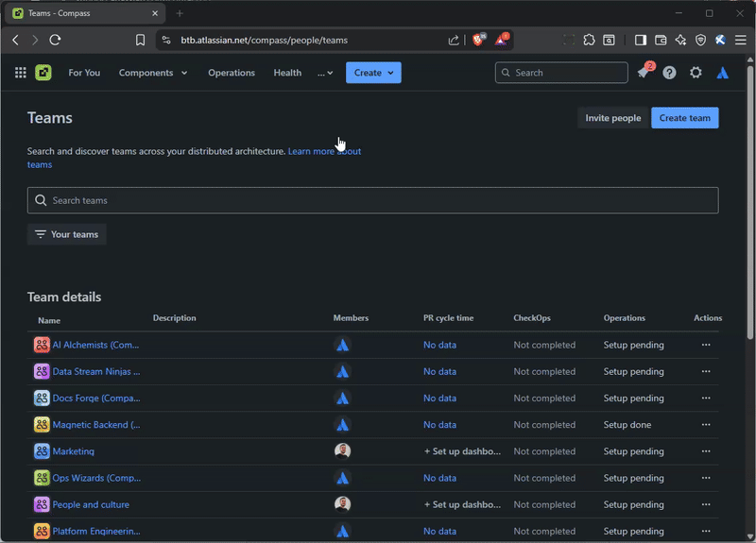
Task: Sort by the Name column header
Action: [49, 320]
